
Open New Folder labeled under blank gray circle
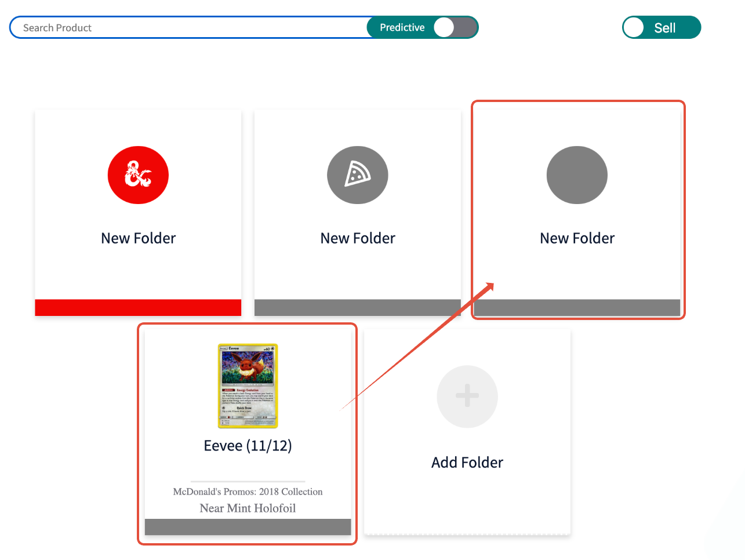click(577, 238)
